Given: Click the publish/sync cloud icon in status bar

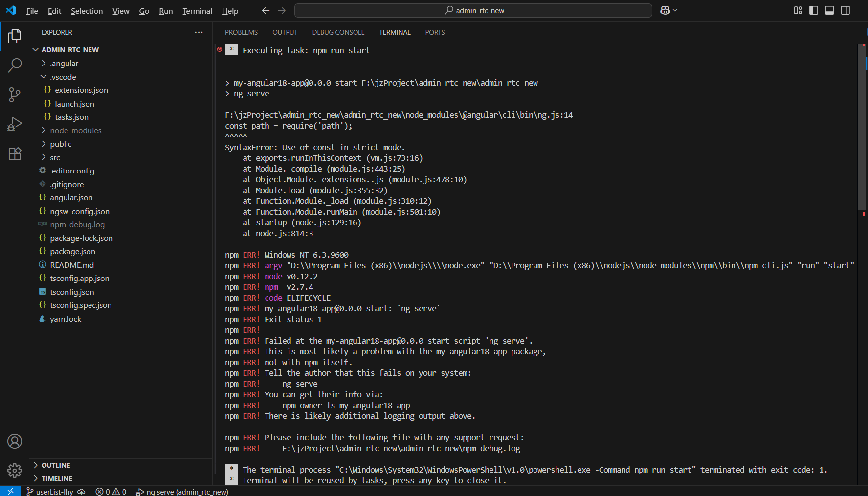Looking at the screenshot, I should click(x=82, y=492).
